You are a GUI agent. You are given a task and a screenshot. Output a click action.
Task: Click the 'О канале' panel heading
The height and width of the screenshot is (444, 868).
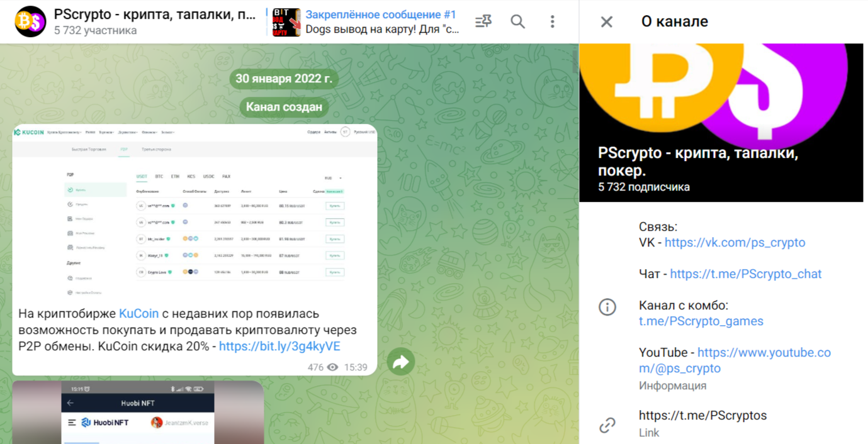pyautogui.click(x=675, y=22)
